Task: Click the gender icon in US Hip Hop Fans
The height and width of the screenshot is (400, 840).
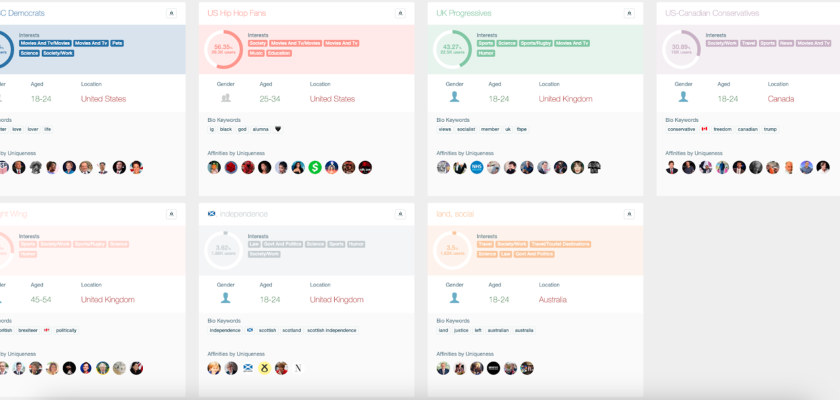Action: 226,98
